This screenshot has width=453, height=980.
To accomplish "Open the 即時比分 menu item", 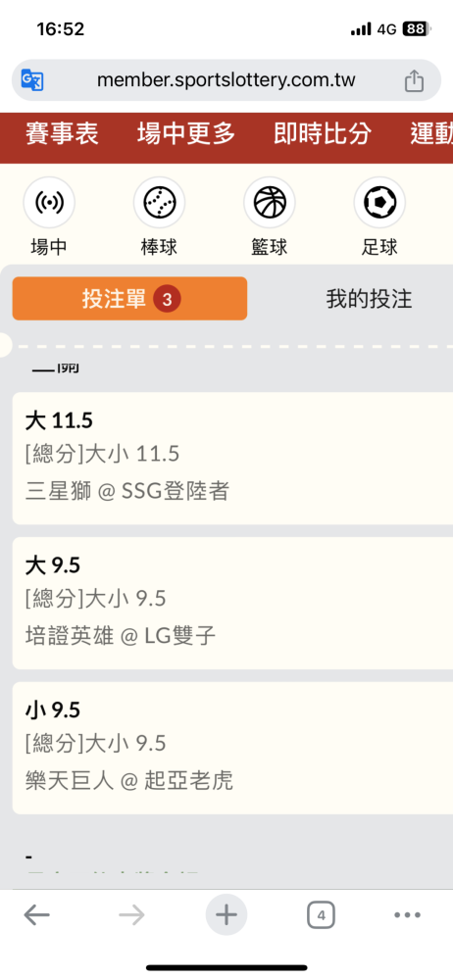I will pos(323,134).
